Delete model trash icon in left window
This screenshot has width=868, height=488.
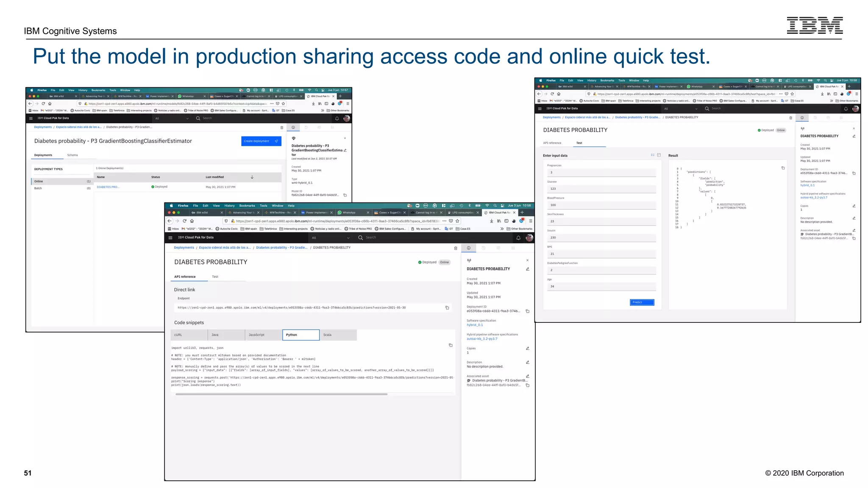pyautogui.click(x=282, y=128)
